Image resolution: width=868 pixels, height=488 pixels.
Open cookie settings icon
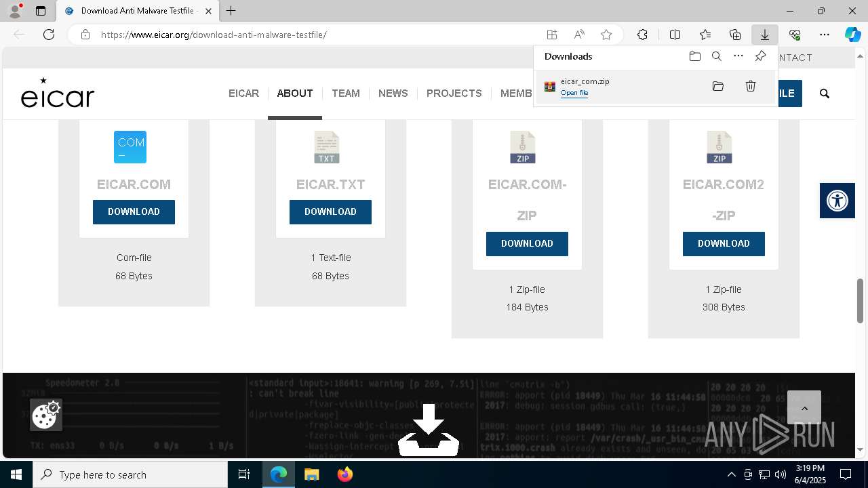pyautogui.click(x=46, y=415)
